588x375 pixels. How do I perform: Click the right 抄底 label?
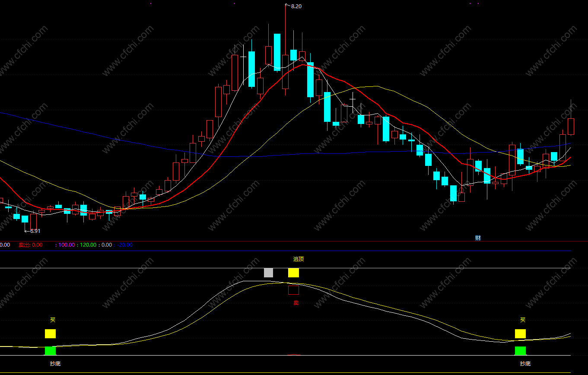(525, 363)
